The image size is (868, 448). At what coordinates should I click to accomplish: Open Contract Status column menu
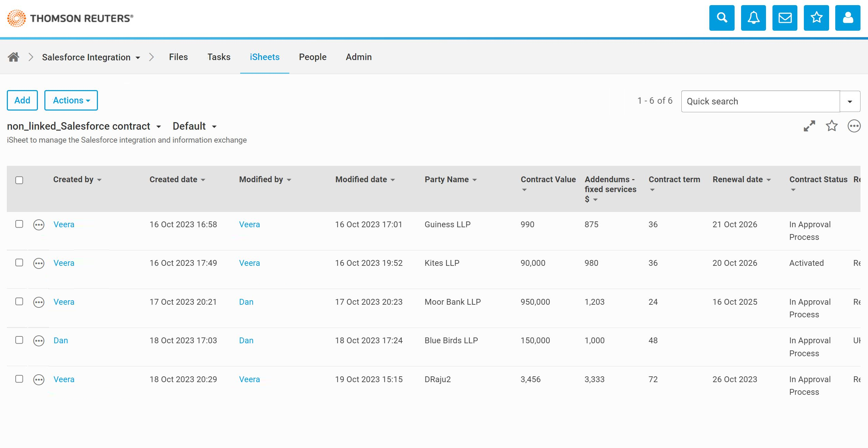(793, 190)
